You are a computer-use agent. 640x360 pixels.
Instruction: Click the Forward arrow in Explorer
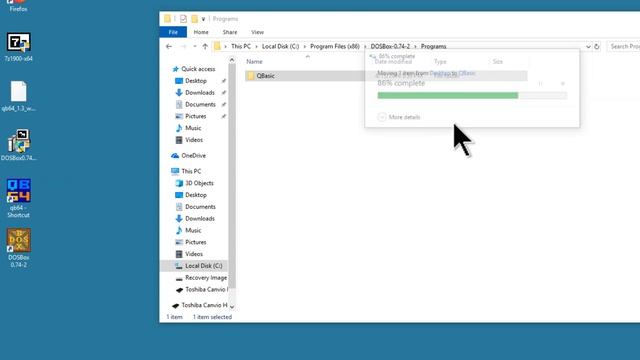point(183,47)
